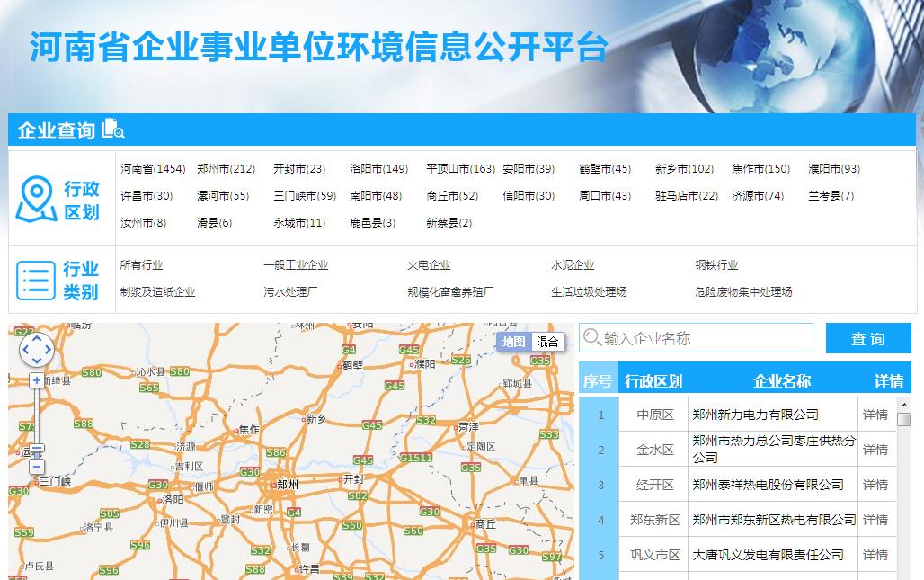This screenshot has height=580, width=924.
Task: Pan the map right using navigation arrow
Action: (48, 350)
